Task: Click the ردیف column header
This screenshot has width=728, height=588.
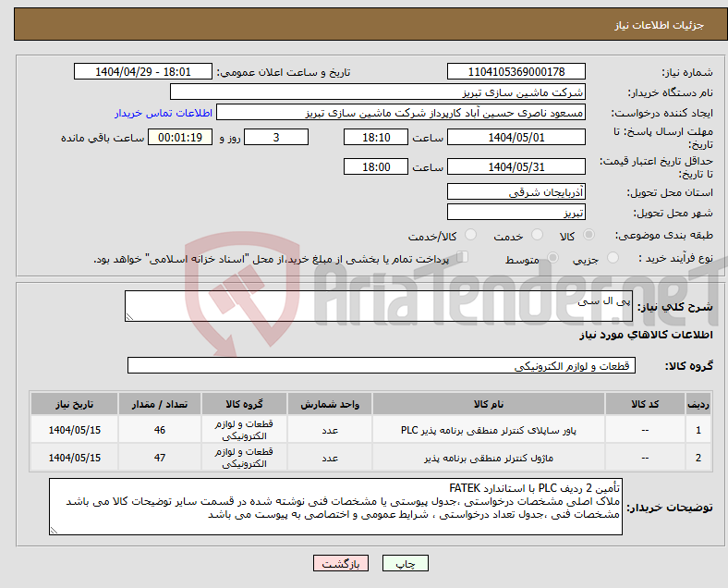Action: (x=698, y=404)
